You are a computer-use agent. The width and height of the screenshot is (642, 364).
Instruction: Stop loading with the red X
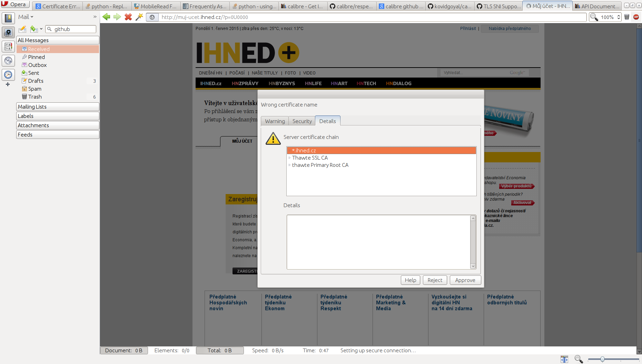tap(128, 17)
